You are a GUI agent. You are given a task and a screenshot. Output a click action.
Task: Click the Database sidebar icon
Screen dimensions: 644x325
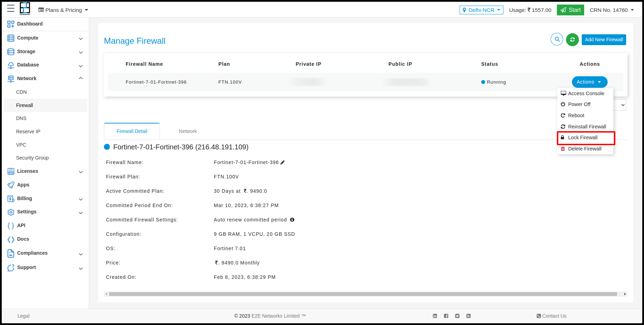pos(11,65)
